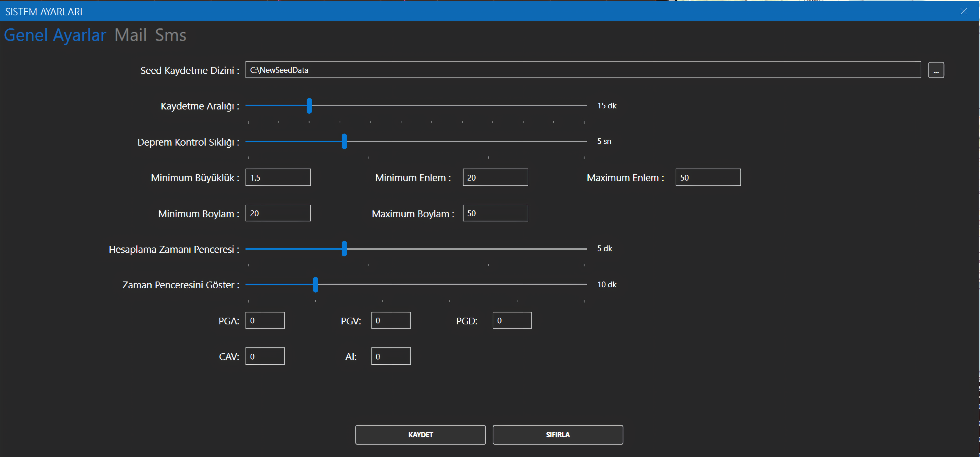Click the PGA value field

[x=265, y=320]
